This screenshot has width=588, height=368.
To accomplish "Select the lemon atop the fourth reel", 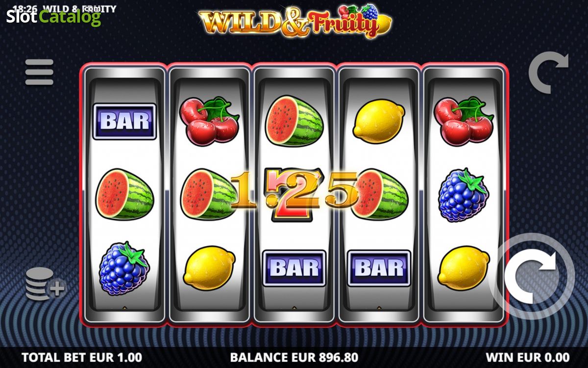I will pyautogui.click(x=379, y=121).
